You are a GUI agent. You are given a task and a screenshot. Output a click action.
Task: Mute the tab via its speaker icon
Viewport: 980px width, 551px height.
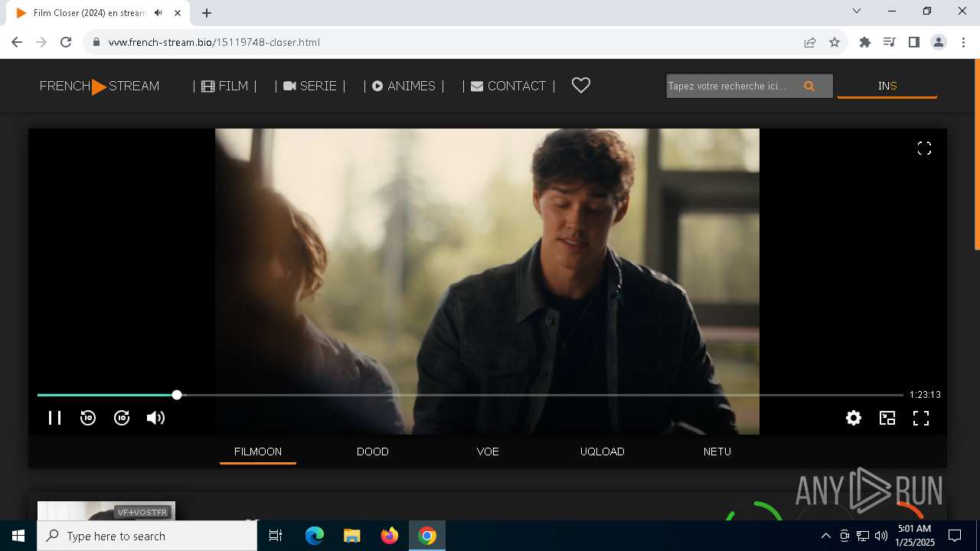pyautogui.click(x=158, y=13)
